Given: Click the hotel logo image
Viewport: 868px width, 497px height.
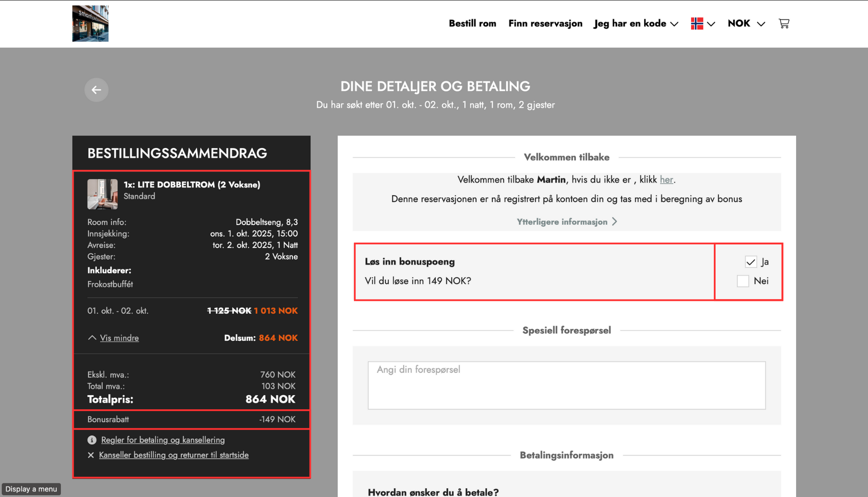Looking at the screenshot, I should pos(90,23).
